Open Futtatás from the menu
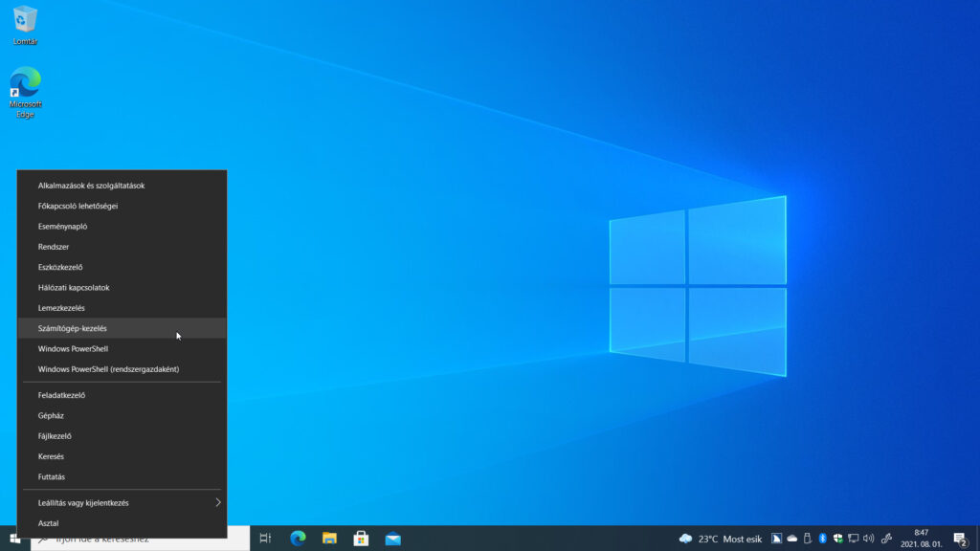Image resolution: width=980 pixels, height=551 pixels. point(122,476)
